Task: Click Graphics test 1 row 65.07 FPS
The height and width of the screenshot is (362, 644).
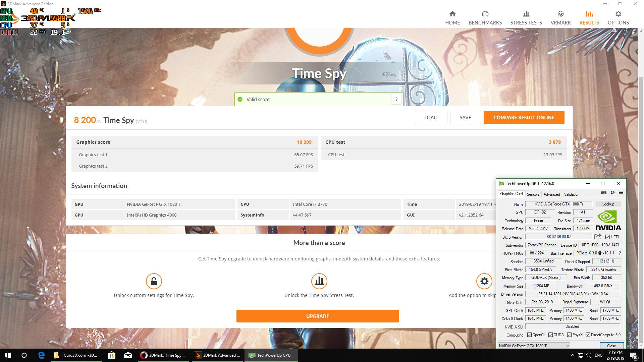Action: tap(195, 155)
